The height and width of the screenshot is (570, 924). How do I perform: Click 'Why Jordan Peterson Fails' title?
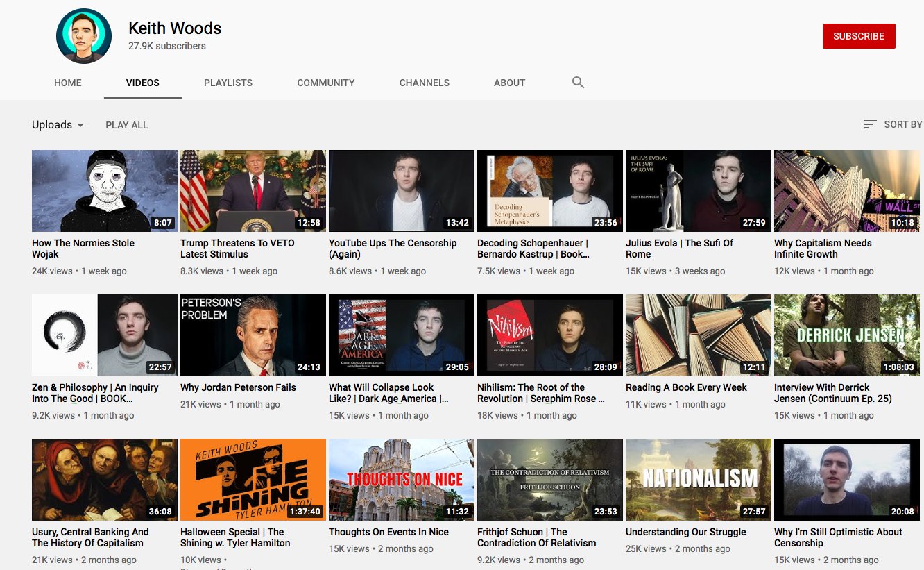tap(238, 387)
